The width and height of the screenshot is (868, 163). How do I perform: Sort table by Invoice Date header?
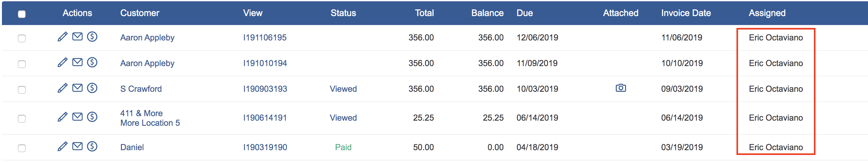(x=686, y=13)
